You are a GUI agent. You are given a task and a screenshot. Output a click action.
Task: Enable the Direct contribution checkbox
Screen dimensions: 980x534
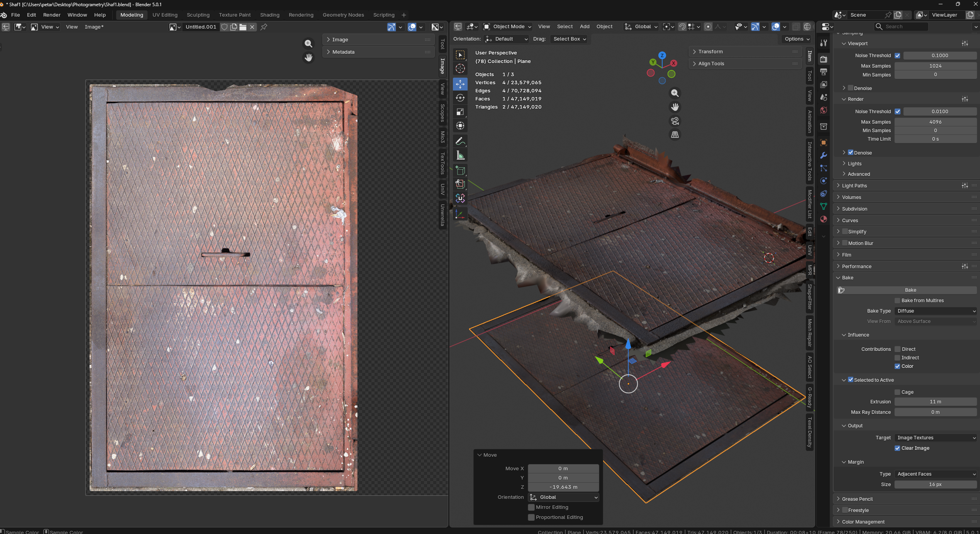[x=897, y=349]
